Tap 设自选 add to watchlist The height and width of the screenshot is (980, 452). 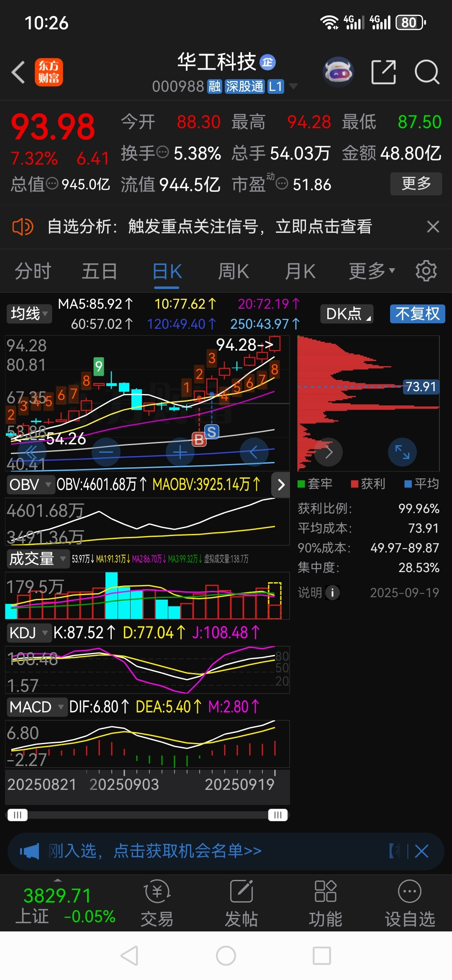pos(410,902)
